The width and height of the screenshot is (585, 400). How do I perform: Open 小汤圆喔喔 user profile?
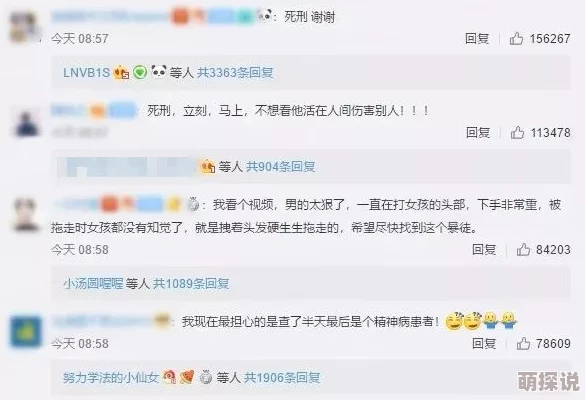[93, 284]
